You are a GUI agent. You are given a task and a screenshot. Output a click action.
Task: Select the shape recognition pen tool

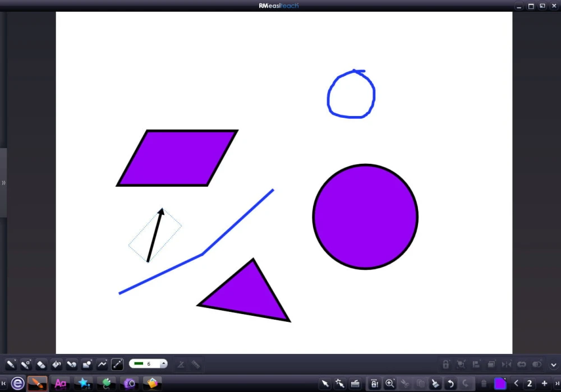(x=72, y=364)
